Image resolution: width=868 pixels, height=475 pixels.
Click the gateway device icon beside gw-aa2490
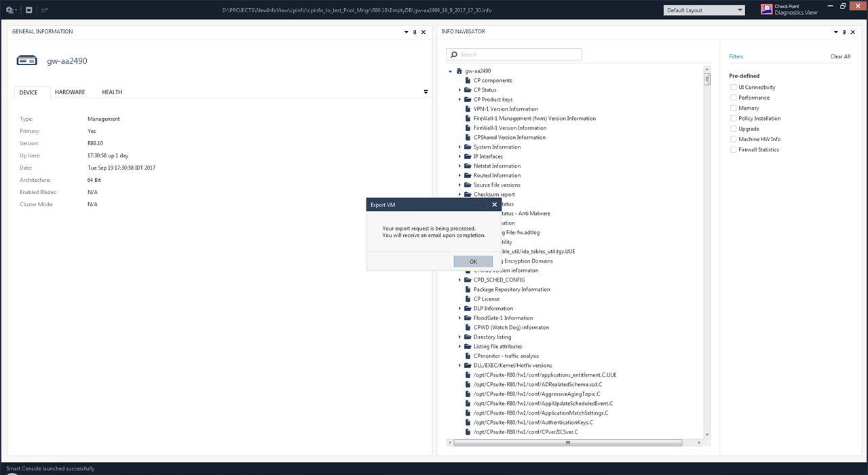(x=26, y=61)
